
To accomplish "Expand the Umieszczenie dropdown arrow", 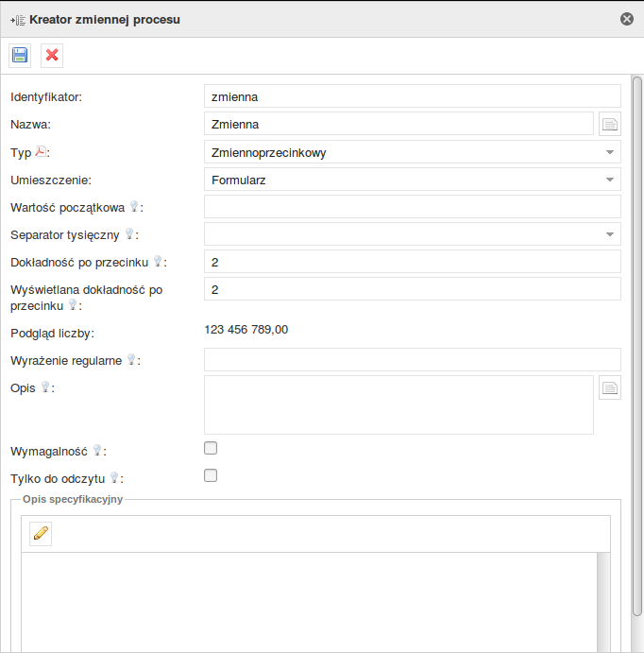I will click(610, 180).
